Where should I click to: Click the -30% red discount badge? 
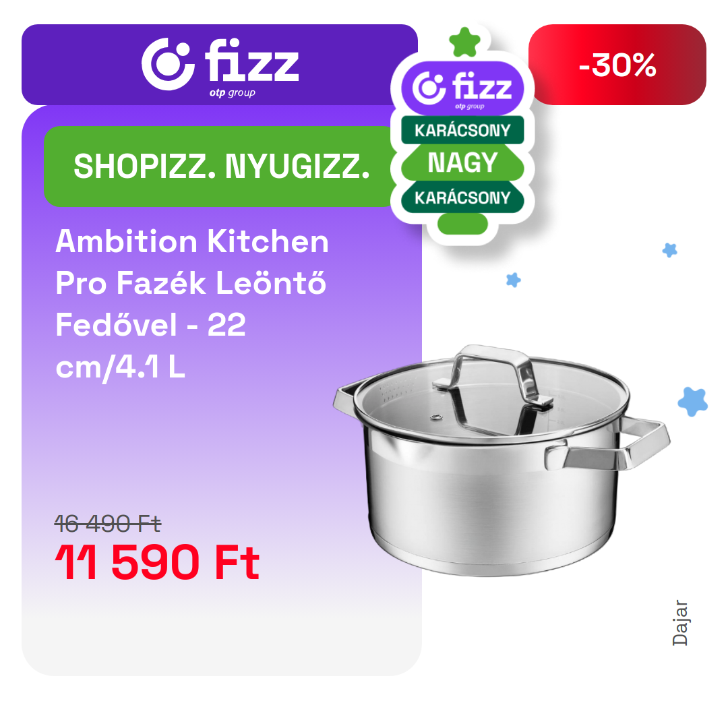pyautogui.click(x=617, y=65)
